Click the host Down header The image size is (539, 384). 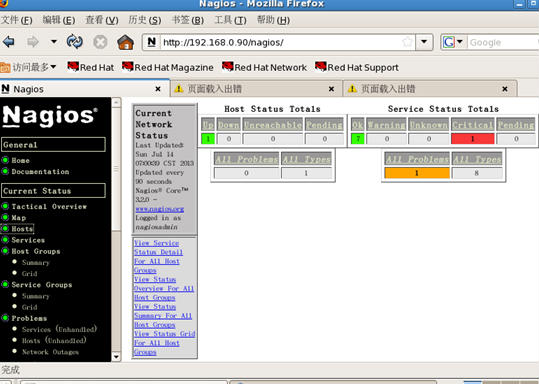229,124
